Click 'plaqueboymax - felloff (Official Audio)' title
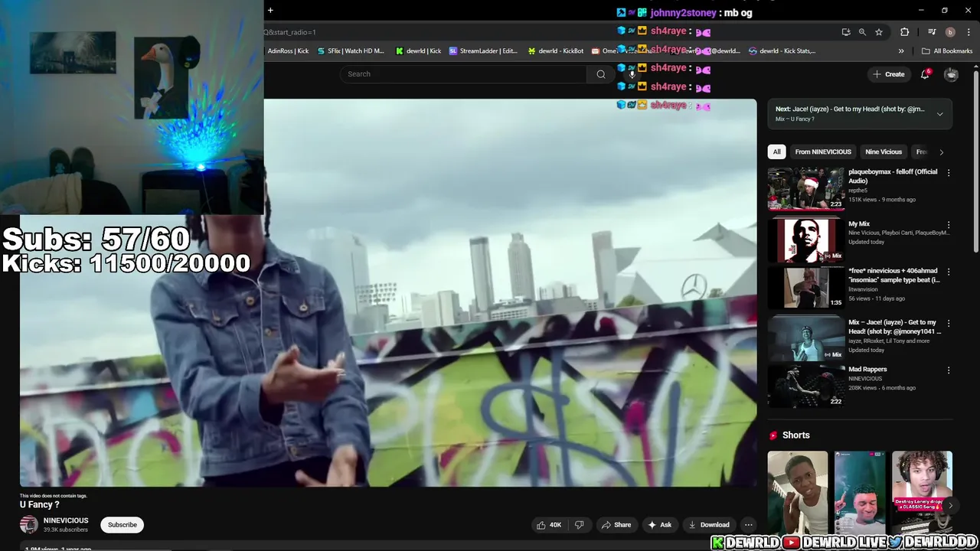 (893, 176)
